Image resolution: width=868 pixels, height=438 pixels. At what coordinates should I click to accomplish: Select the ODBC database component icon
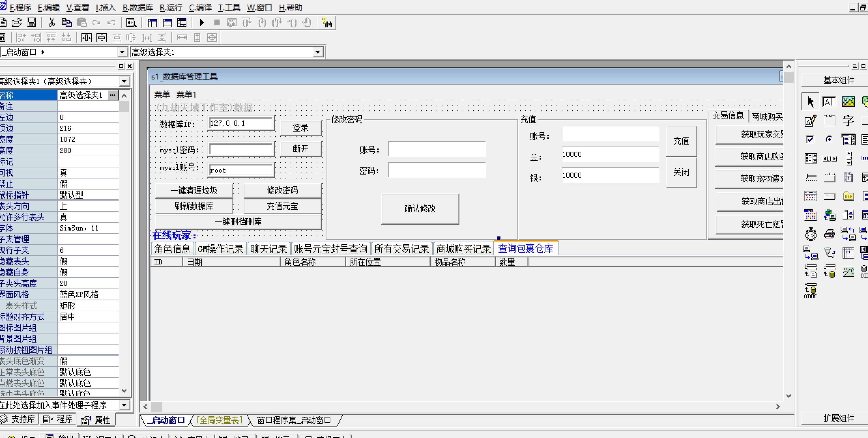810,290
